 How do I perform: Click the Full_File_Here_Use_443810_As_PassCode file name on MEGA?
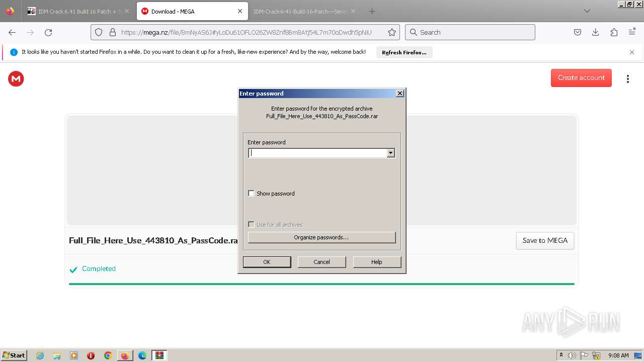click(153, 241)
